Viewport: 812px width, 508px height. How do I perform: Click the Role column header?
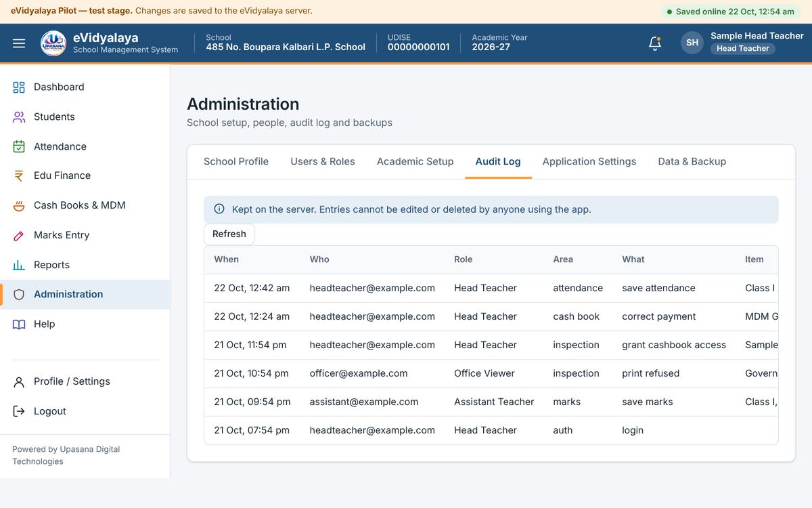tap(464, 259)
